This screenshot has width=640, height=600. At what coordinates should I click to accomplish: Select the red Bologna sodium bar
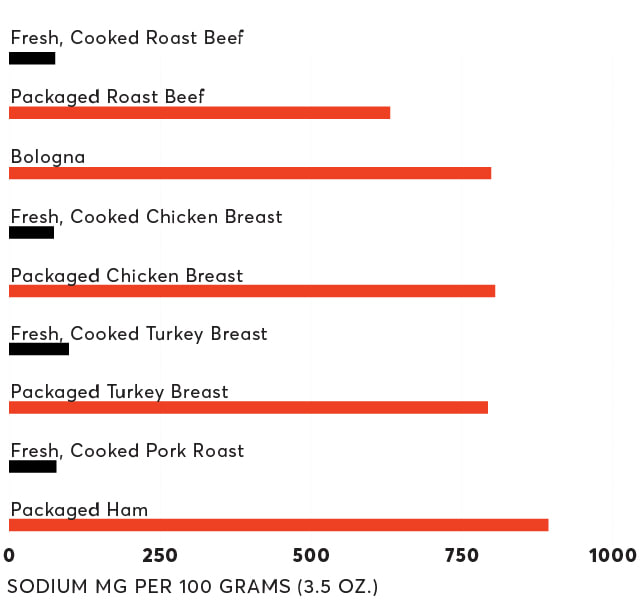coord(250,173)
